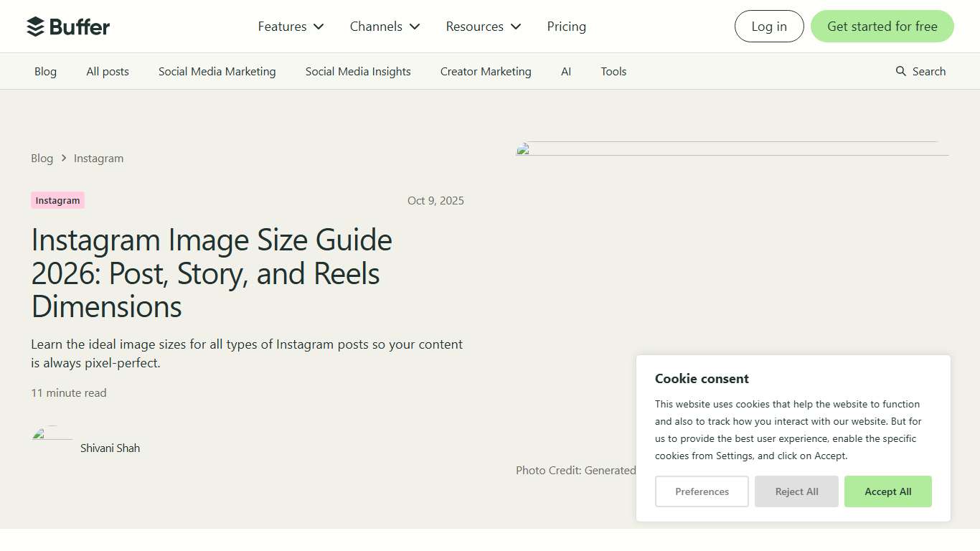Switch to the All posts section
Image resolution: width=980 pixels, height=551 pixels.
click(107, 71)
